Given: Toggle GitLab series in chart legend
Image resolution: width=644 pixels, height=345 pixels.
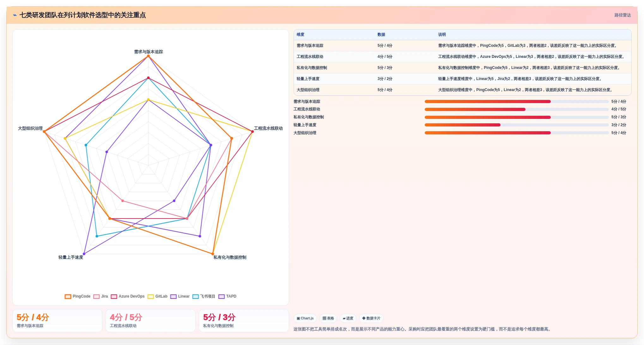Looking at the screenshot, I should click(x=157, y=296).
